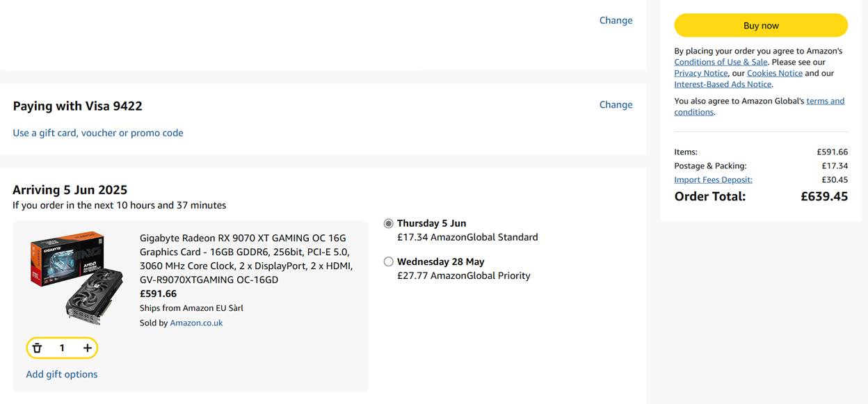Viewport: 868px width, 404px height.
Task: Click the Import Fees Deposit link
Action: tap(713, 179)
